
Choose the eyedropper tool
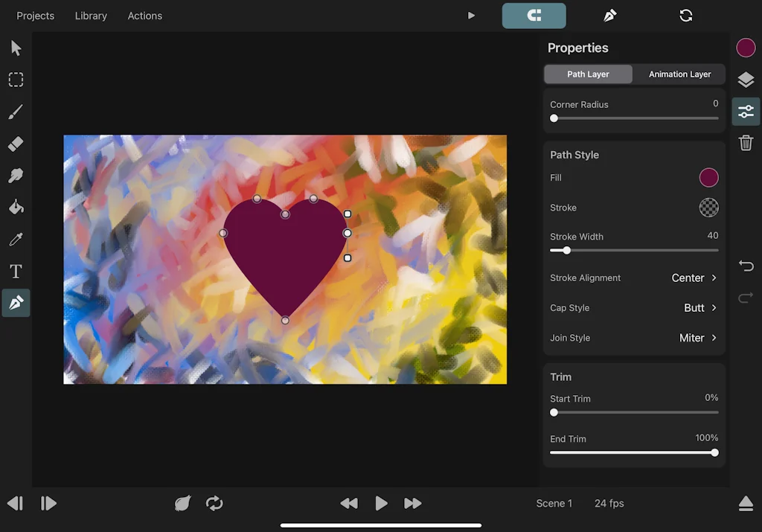(x=16, y=239)
